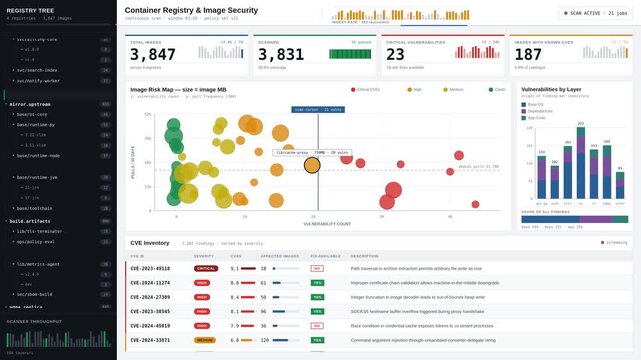Click the SOCKS5 hostname buffer overflow description
This screenshot has width=641, height=360.
(417, 311)
